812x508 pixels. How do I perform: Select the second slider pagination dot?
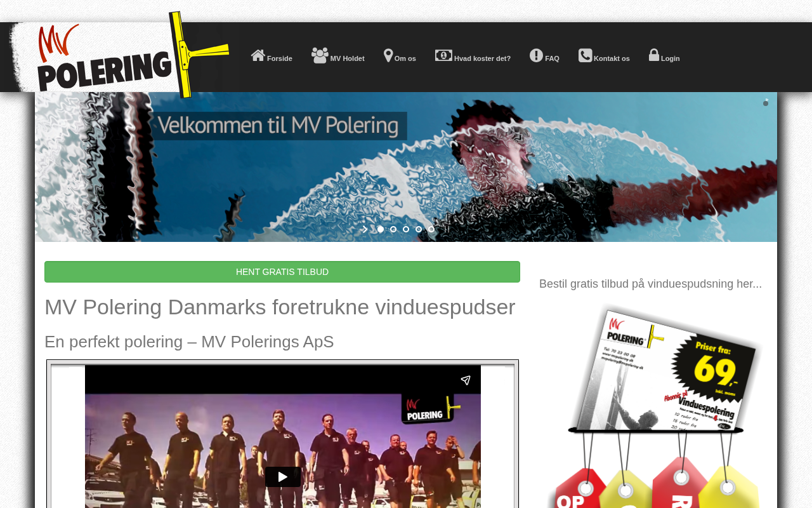[x=393, y=229]
